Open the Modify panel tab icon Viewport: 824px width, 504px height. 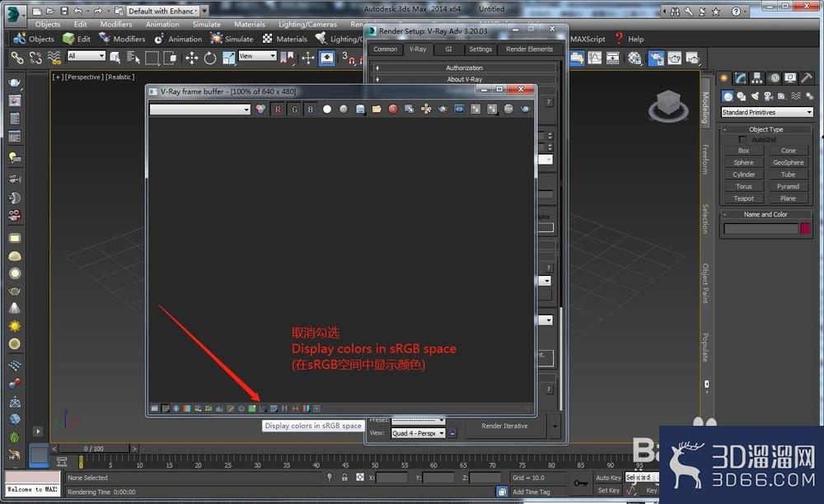[741, 78]
